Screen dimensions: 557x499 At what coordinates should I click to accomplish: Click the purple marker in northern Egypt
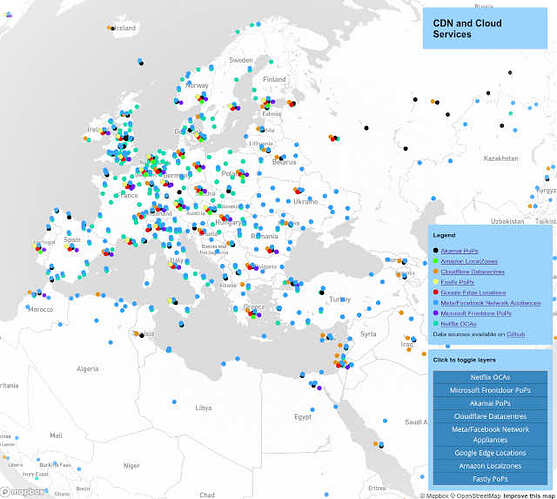[319, 388]
